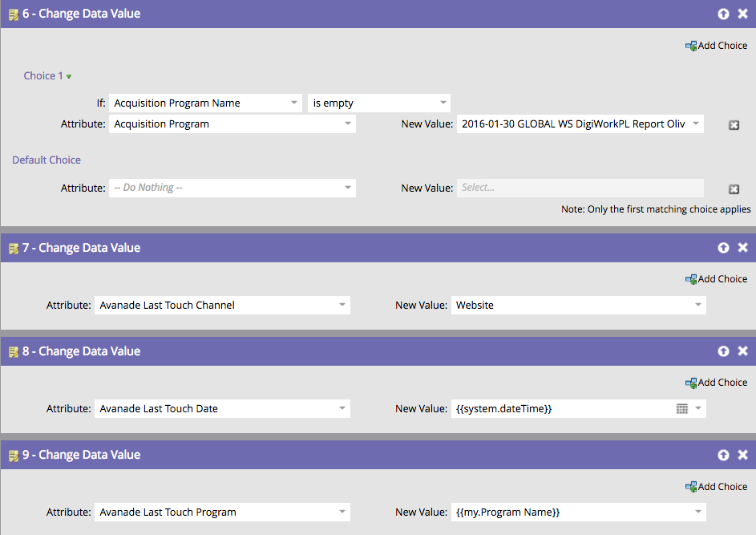Delete step 6 Change Data Value
Image resolution: width=756 pixels, height=535 pixels.
pos(742,14)
